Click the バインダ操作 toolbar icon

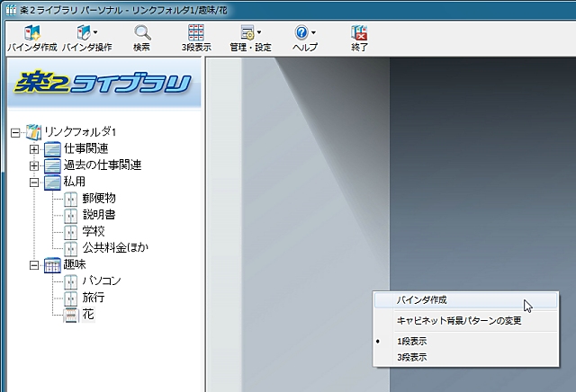click(x=84, y=32)
